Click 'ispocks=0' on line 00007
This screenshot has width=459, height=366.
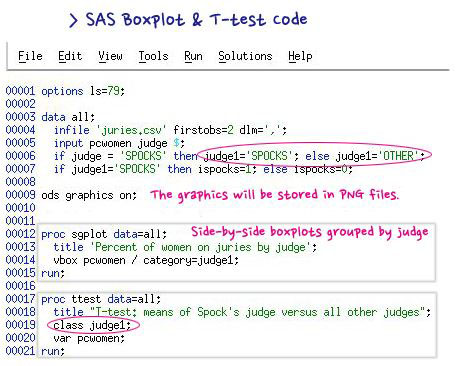(x=322, y=169)
